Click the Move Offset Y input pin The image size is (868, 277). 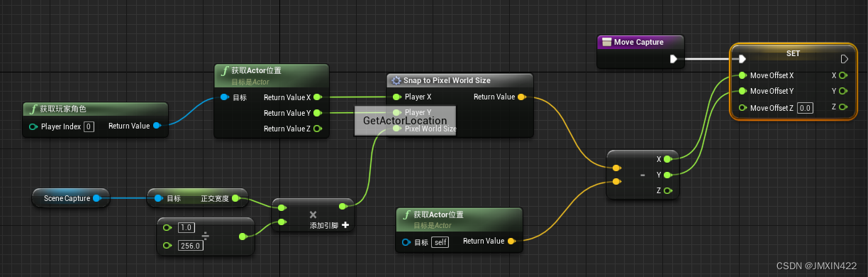pyautogui.click(x=742, y=91)
